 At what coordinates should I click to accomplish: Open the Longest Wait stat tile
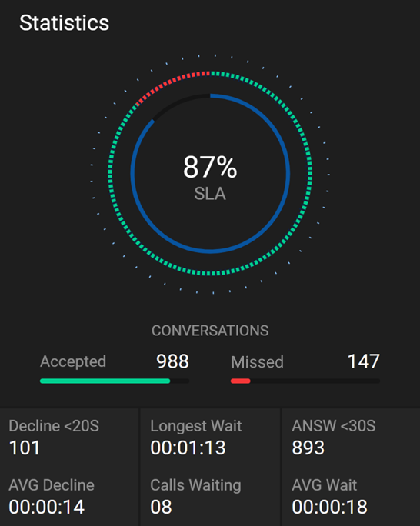[210, 438]
